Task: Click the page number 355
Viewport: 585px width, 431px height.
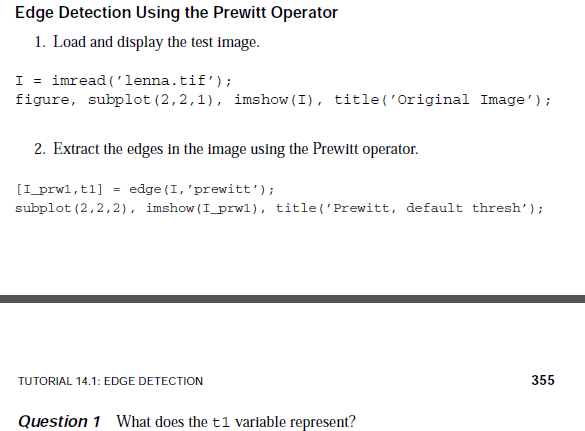Action: coord(543,380)
